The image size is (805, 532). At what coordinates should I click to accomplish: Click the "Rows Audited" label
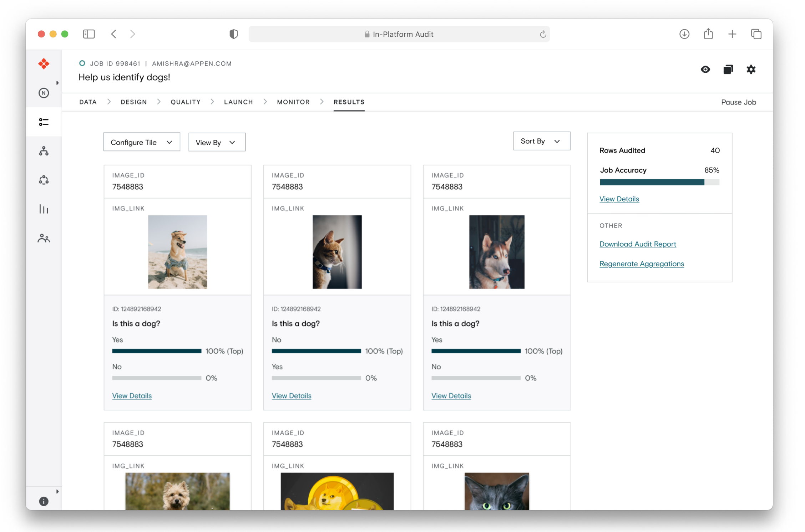coord(622,150)
